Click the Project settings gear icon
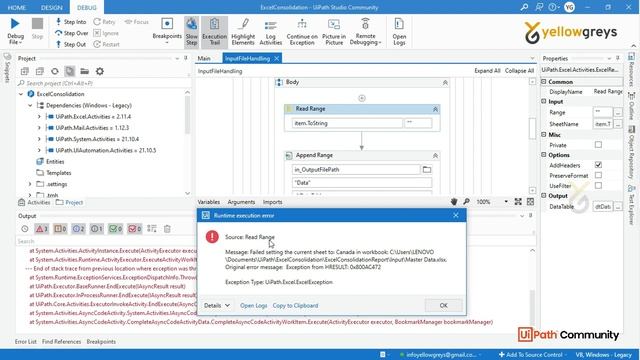 100,71
